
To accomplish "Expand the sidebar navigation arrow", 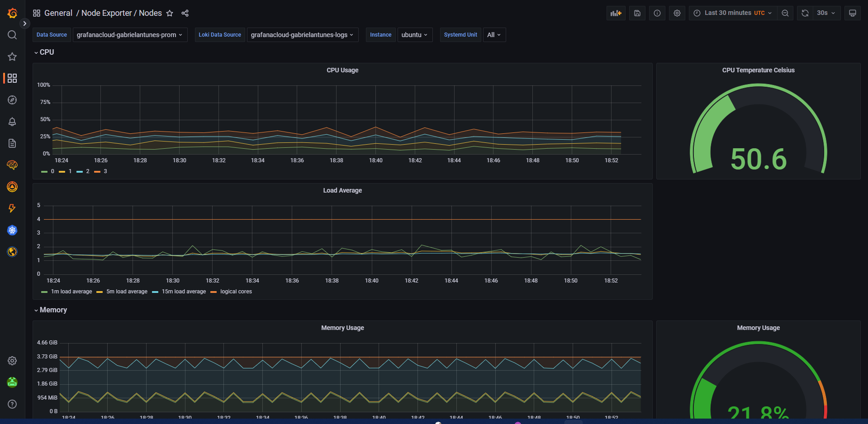I will (x=25, y=24).
